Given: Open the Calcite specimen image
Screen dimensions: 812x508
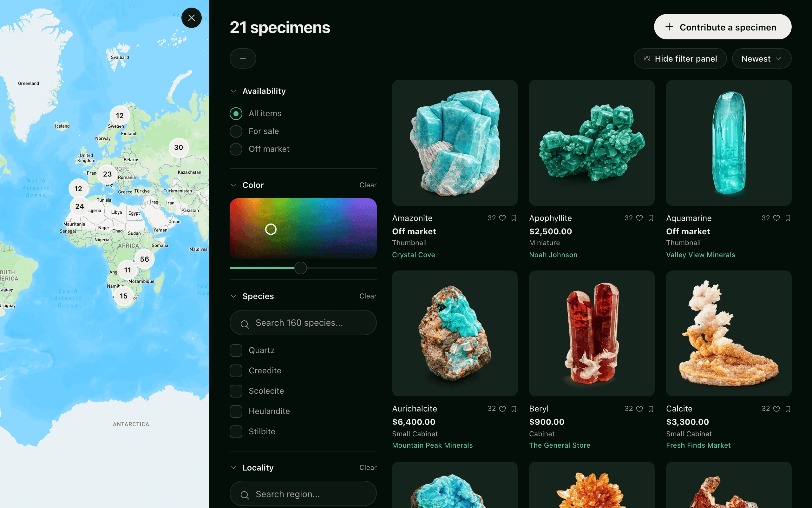Looking at the screenshot, I should click(x=729, y=333).
